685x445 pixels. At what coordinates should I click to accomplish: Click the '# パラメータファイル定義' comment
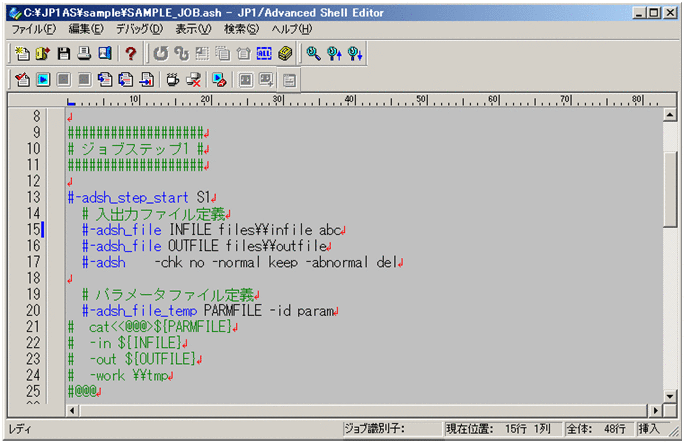tap(171, 295)
